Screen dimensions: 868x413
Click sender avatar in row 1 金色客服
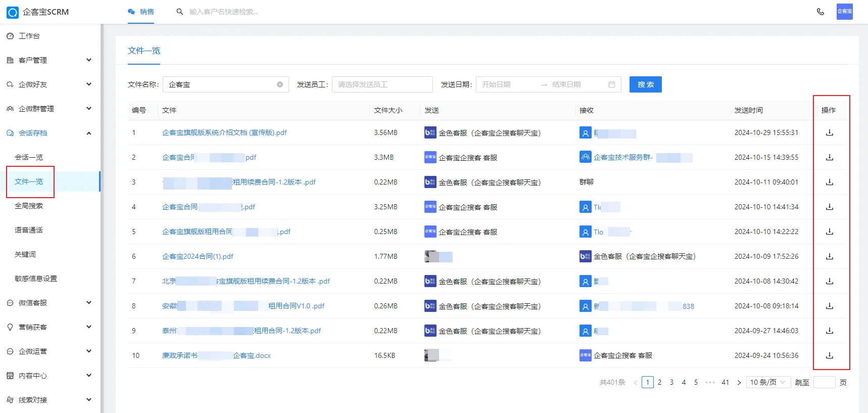pos(430,132)
